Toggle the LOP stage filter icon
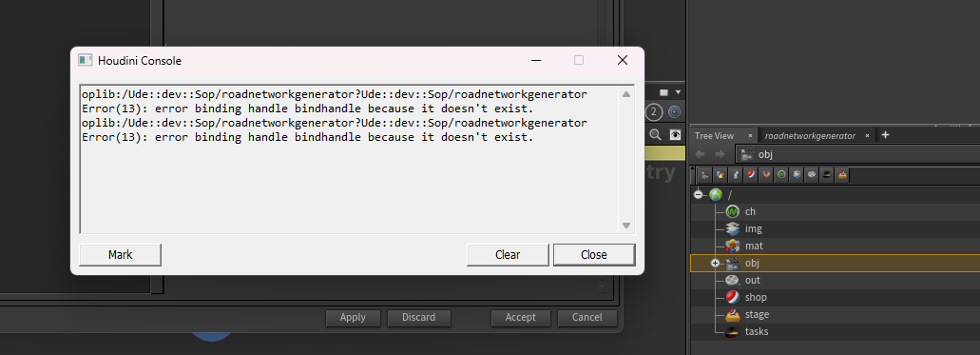This screenshot has height=355, width=980. (x=842, y=175)
